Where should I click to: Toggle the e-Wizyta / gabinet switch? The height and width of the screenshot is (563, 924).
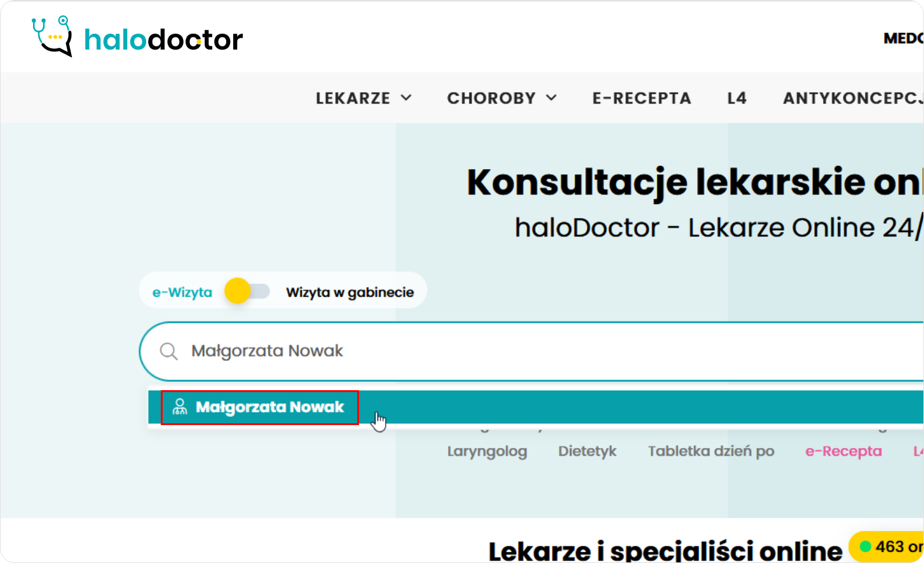(247, 291)
